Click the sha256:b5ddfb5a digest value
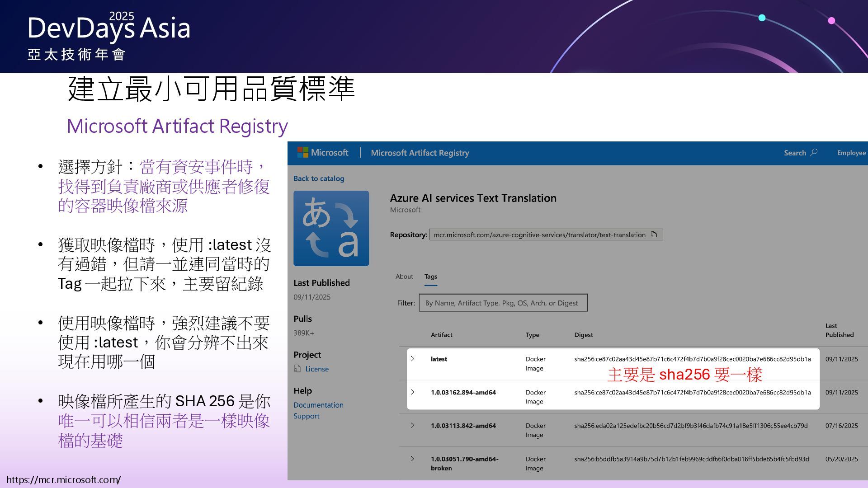 (x=692, y=459)
